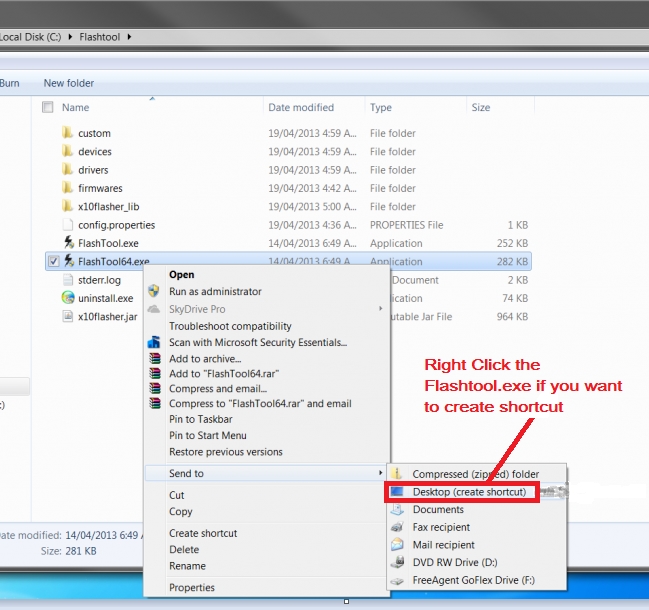Select Create shortcut in context menu
Screen dimensions: 649x610
(x=203, y=533)
